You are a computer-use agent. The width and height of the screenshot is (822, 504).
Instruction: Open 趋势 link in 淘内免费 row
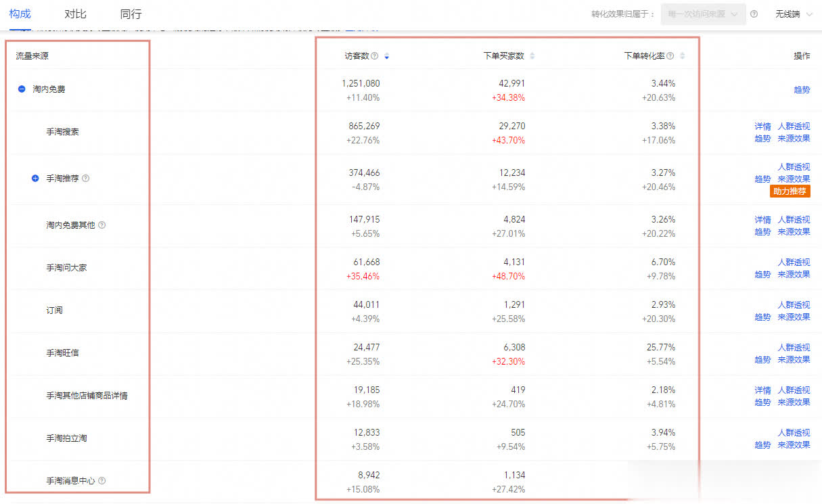tap(802, 89)
